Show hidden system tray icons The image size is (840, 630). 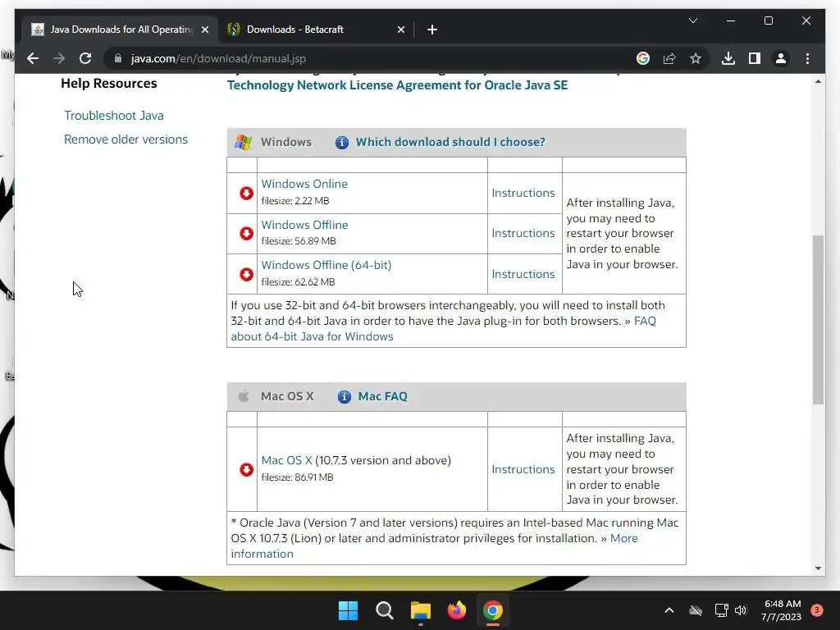(669, 610)
